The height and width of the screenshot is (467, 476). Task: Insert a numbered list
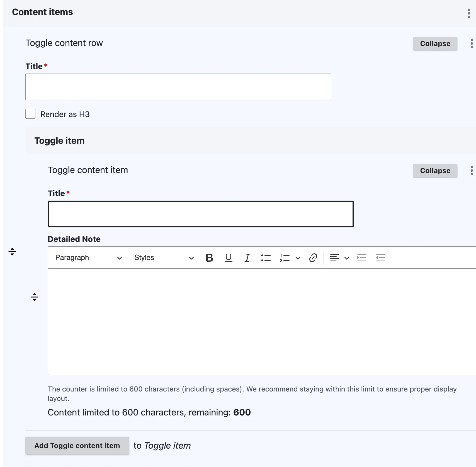[285, 258]
